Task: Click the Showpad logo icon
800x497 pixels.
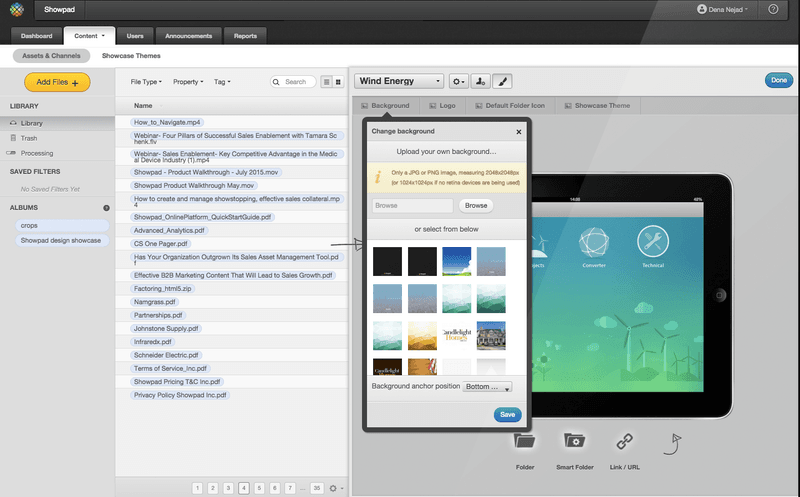Action: 17,9
